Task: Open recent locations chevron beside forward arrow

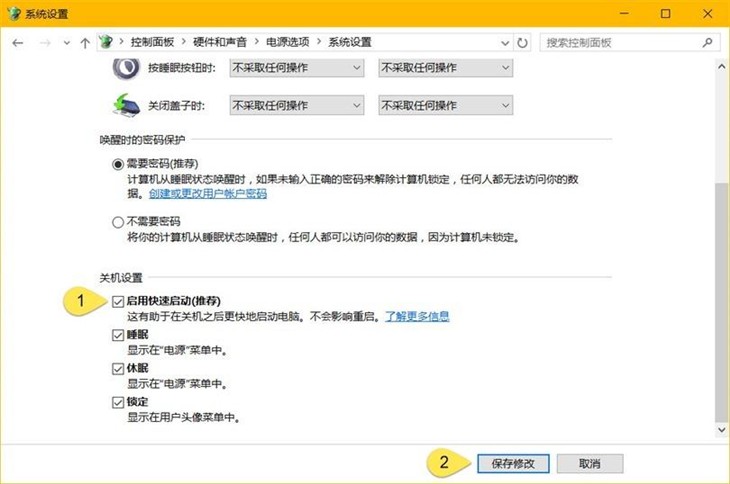Action: click(x=67, y=43)
